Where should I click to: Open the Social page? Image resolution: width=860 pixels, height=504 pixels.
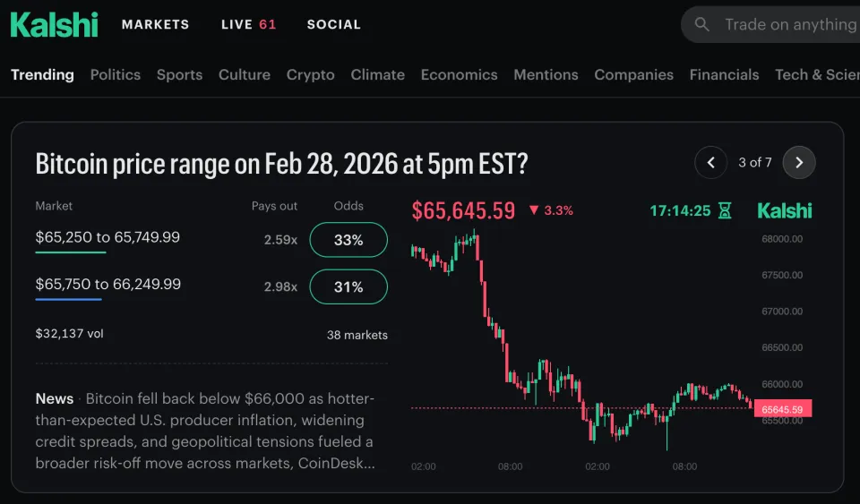[333, 24]
